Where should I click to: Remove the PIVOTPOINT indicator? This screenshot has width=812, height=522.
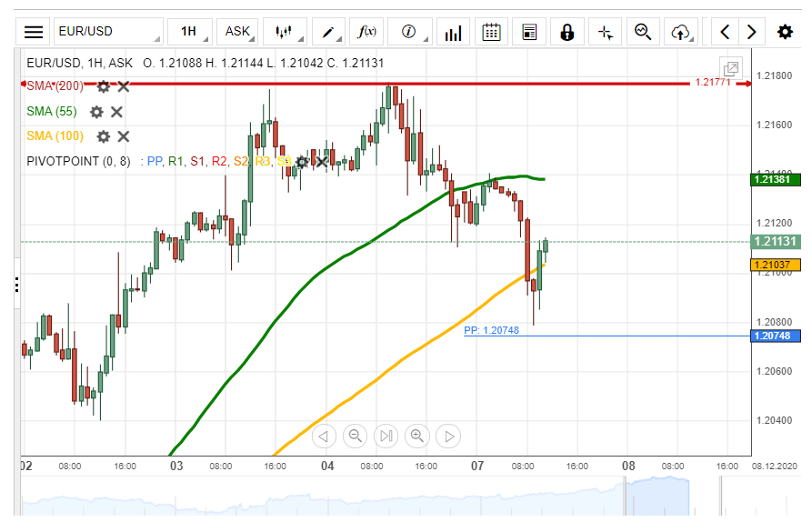[322, 162]
